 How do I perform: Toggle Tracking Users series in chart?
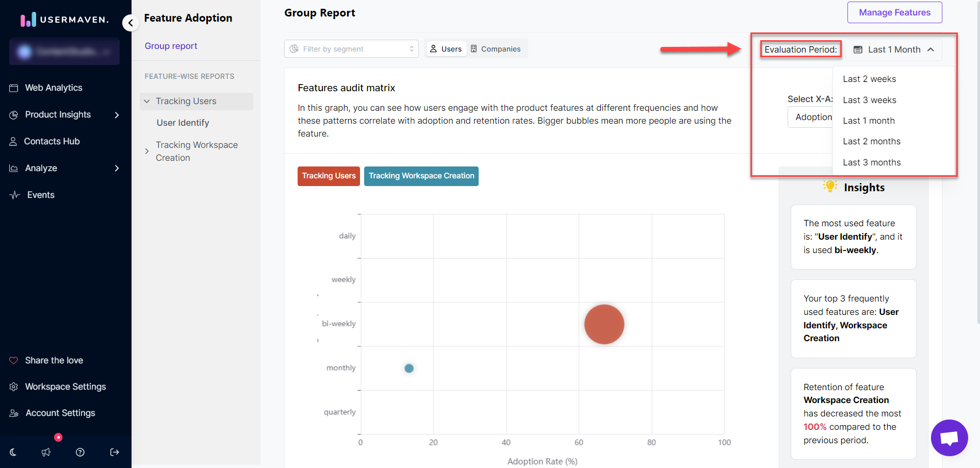pos(329,176)
